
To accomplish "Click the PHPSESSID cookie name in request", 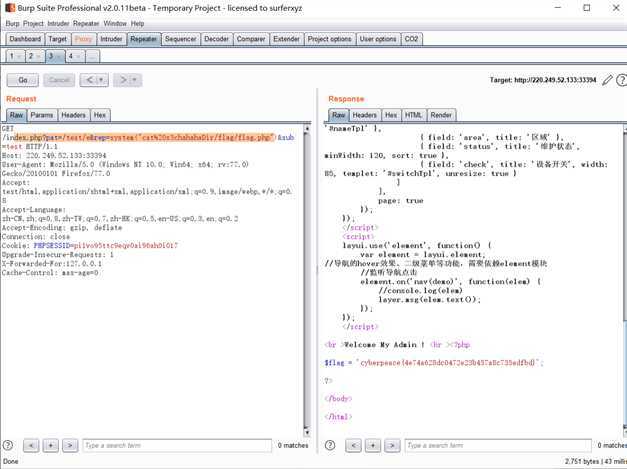I will point(52,245).
